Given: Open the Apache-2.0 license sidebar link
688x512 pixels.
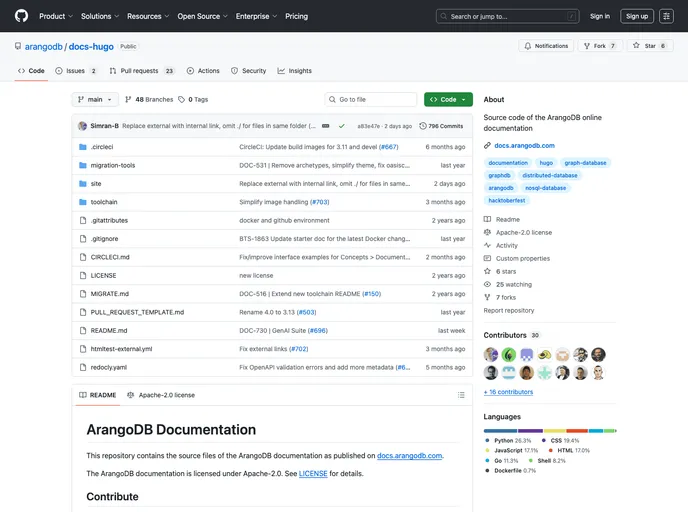Looking at the screenshot, I should coord(518,233).
